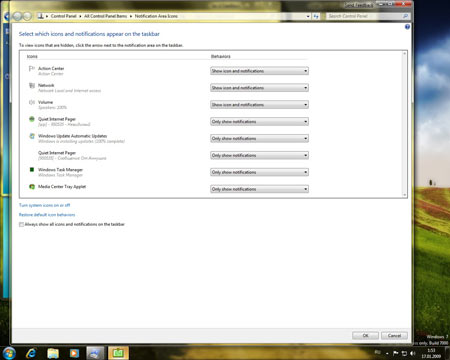Click the Search Control Panel field
450x360 pixels.
364,16
